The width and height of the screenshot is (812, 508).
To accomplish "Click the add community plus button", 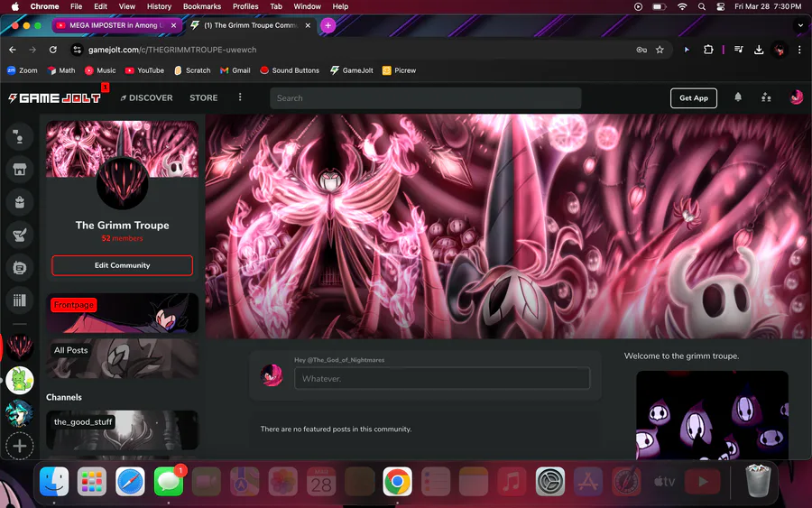I will pos(20,446).
